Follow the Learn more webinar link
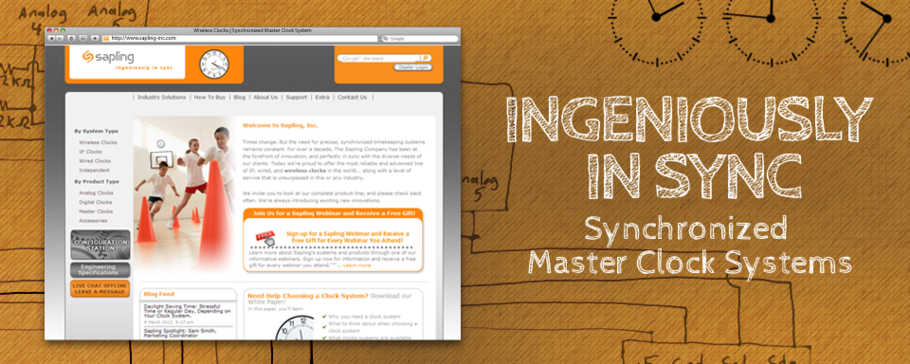Viewport: 910px width, 364px height. coord(357,265)
